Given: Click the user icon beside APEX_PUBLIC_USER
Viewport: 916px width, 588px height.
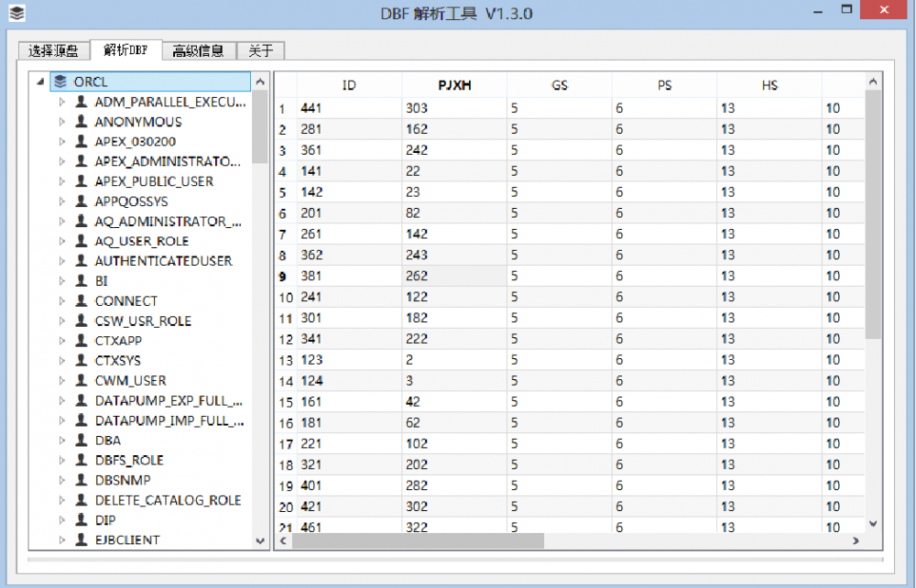Looking at the screenshot, I should [82, 181].
